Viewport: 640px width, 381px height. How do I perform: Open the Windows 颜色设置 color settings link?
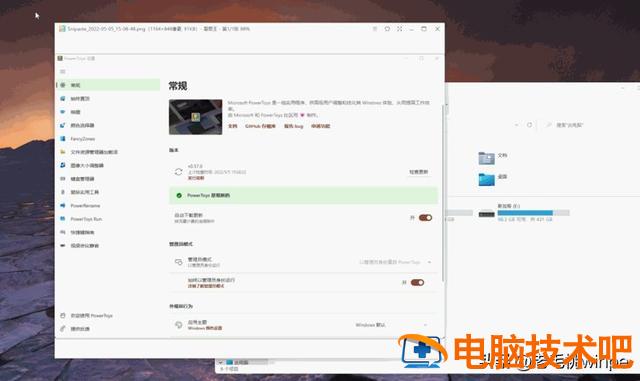(x=205, y=328)
